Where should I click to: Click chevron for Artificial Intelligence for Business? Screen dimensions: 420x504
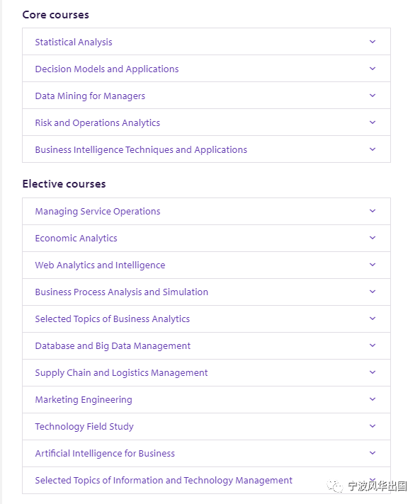[x=373, y=453]
